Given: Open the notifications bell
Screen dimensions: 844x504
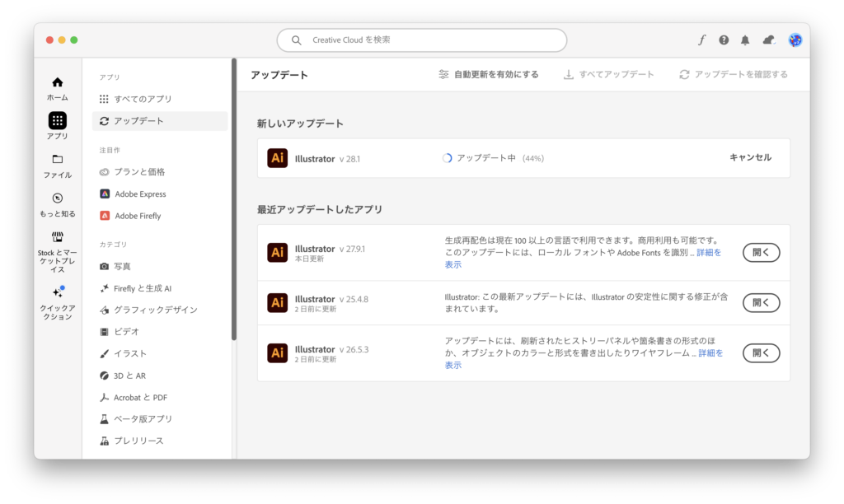Looking at the screenshot, I should pyautogui.click(x=744, y=39).
